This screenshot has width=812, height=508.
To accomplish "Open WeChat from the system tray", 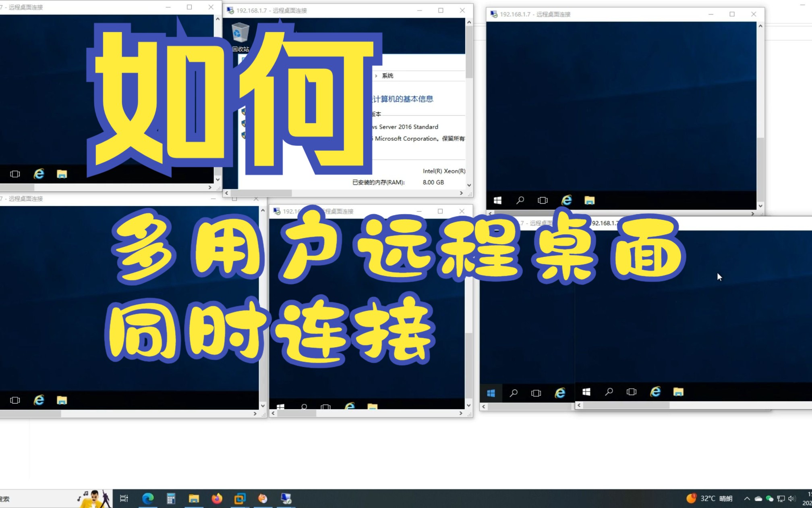I will [x=769, y=499].
